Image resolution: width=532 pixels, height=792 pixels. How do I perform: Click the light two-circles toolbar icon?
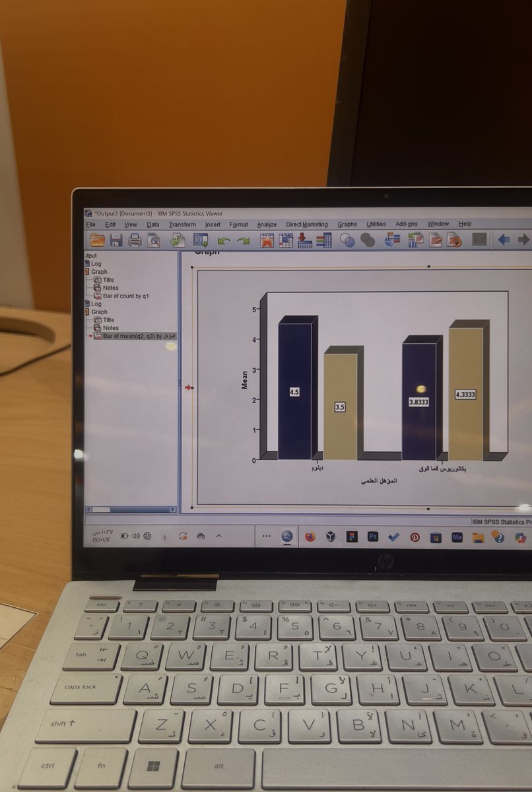[x=347, y=241]
